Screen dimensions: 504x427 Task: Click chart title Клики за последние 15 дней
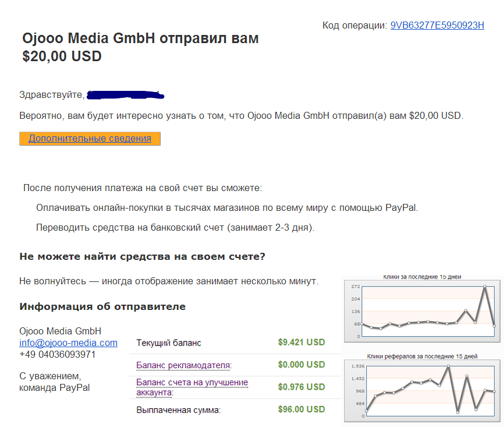pos(422,277)
